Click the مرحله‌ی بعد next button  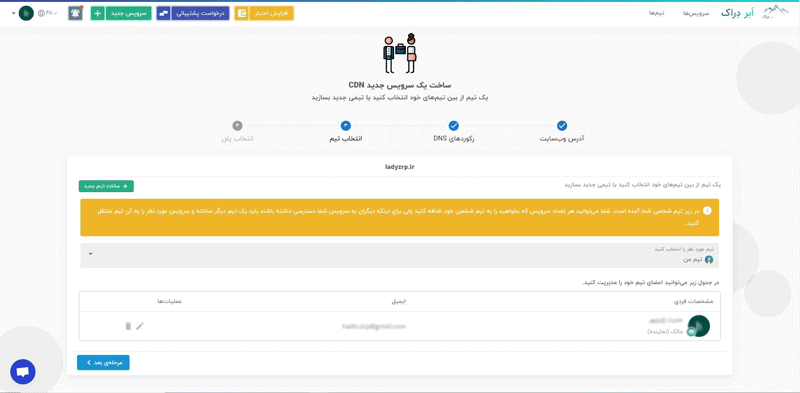pyautogui.click(x=103, y=362)
